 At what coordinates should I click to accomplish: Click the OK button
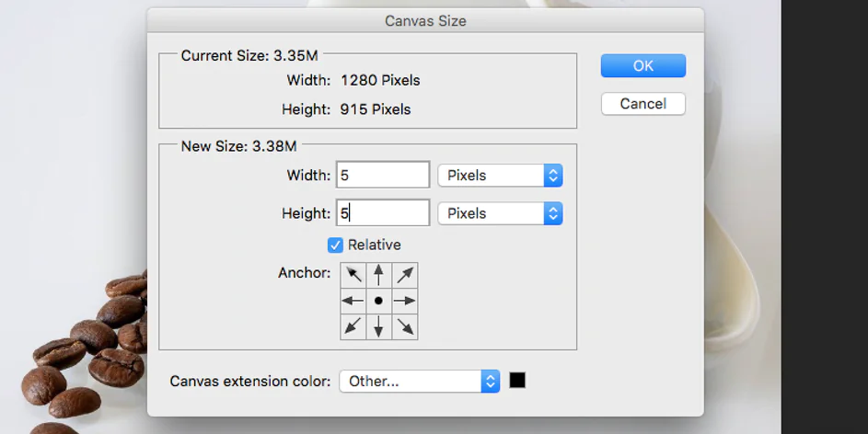pyautogui.click(x=642, y=65)
